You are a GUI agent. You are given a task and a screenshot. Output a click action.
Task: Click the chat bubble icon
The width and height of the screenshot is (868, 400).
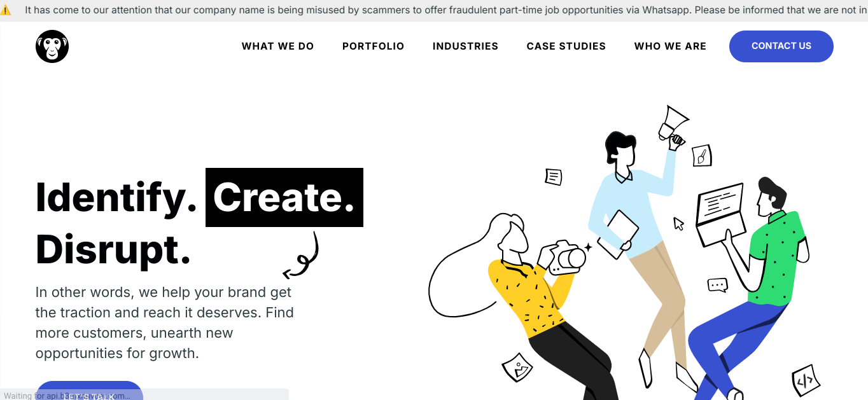click(x=717, y=285)
